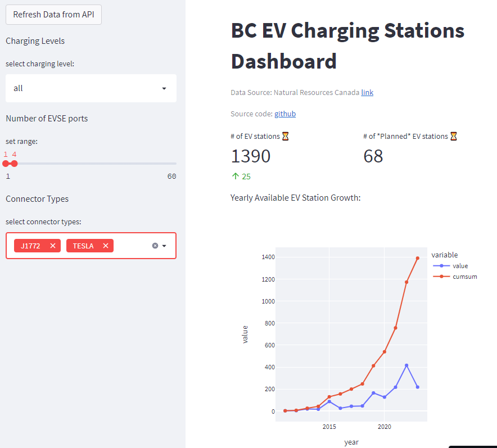The image size is (497, 448).
Task: Click the hourglass icon beside "# of *Planned* EV stations"
Action: pos(454,135)
